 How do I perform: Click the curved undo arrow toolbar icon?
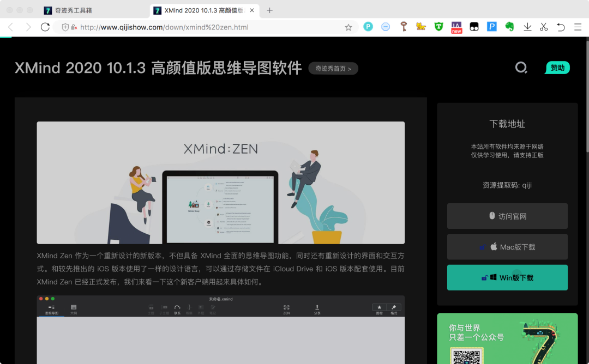click(561, 27)
